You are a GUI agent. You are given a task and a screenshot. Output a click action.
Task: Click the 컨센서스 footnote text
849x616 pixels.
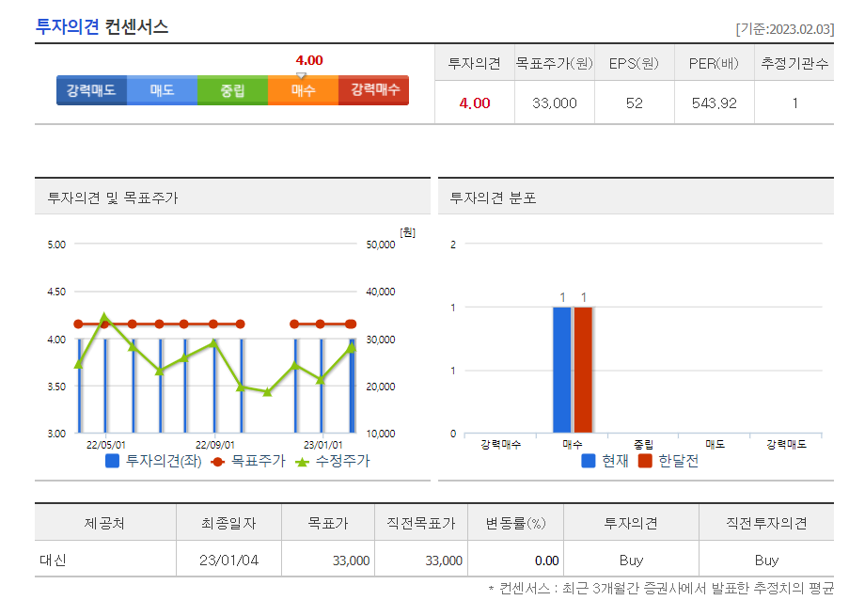tap(661, 588)
